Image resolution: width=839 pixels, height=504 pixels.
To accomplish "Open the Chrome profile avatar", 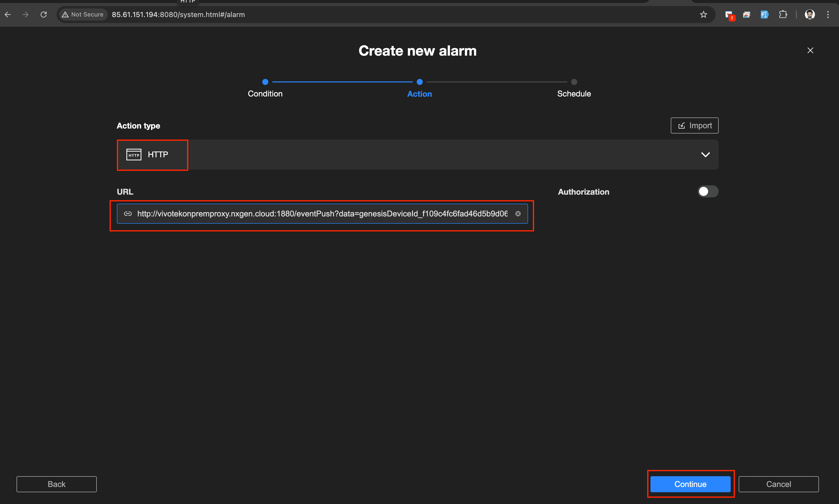I will (x=810, y=15).
